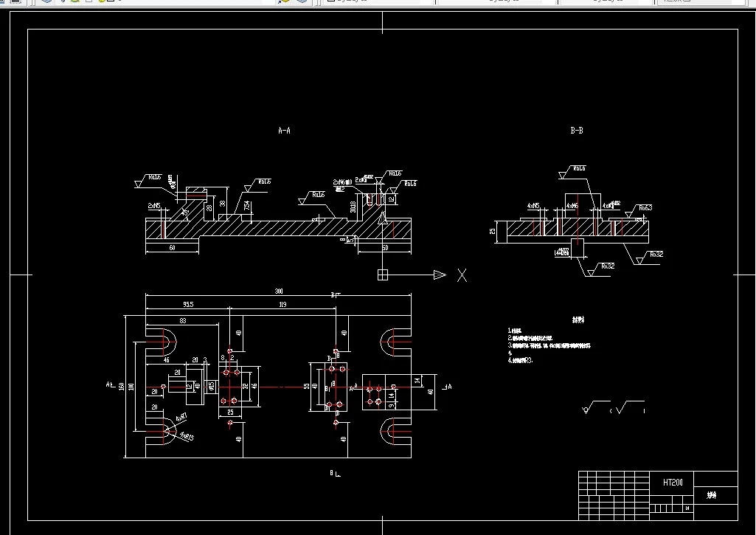Image resolution: width=756 pixels, height=535 pixels.
Task: Select the 100 vertical dimension text
Action: (x=131, y=387)
